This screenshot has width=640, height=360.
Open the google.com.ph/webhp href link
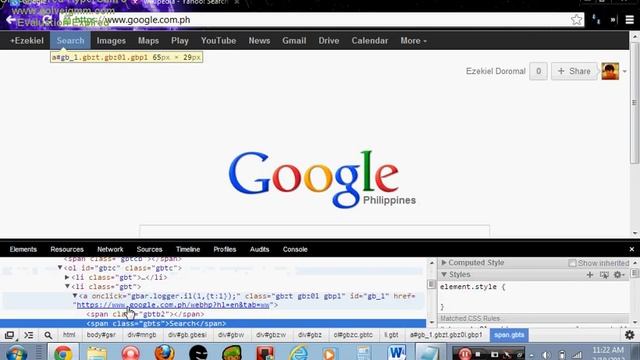pyautogui.click(x=173, y=305)
